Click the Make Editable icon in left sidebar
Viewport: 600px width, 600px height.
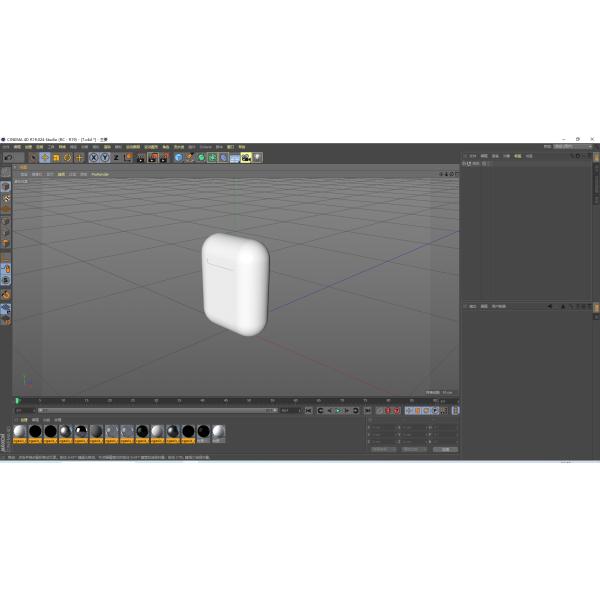[6, 174]
